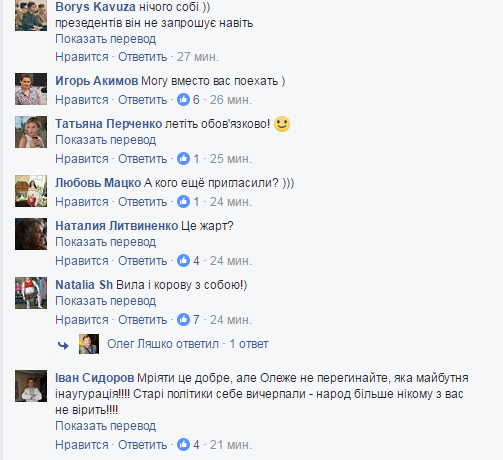Click the reply arrow icon beside Олег Ляшко's reply

click(x=63, y=345)
